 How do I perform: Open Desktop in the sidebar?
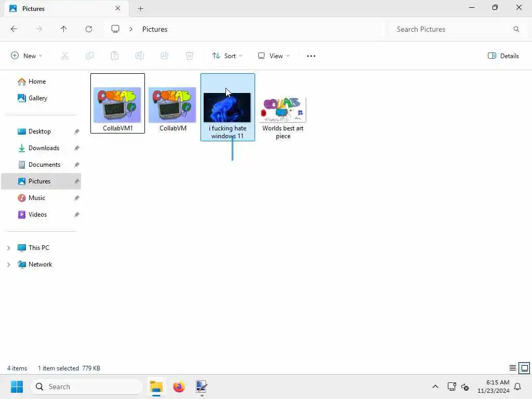click(34, 131)
